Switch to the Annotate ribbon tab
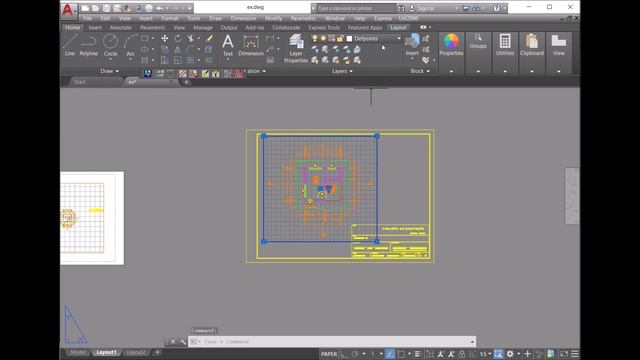 [120, 27]
